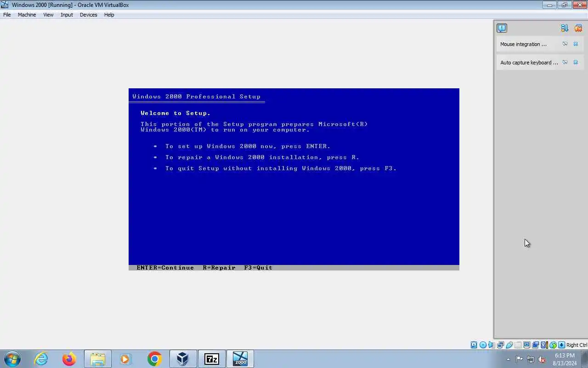Click the USB devices status icon
Image resolution: width=588 pixels, height=368 pixels.
[509, 345]
